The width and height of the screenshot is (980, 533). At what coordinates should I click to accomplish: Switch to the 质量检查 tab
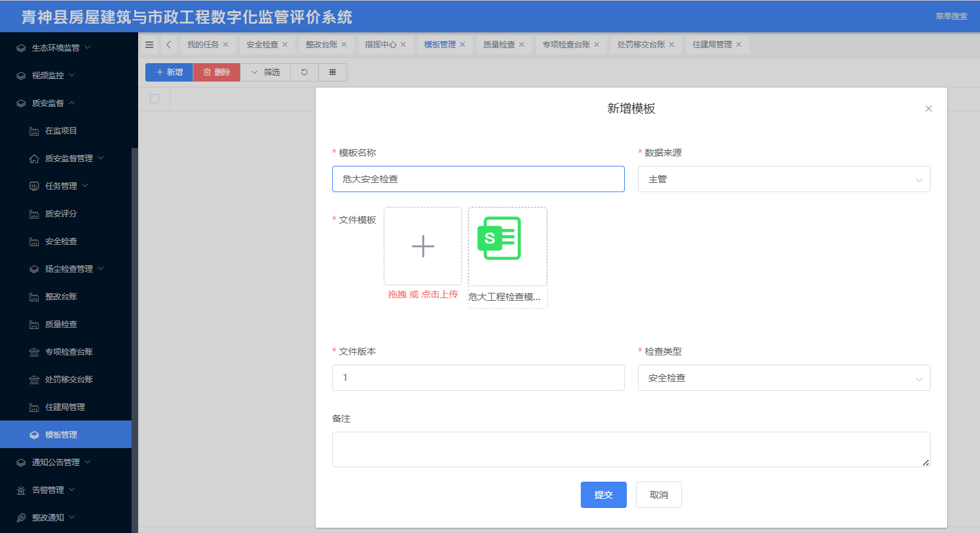point(499,45)
